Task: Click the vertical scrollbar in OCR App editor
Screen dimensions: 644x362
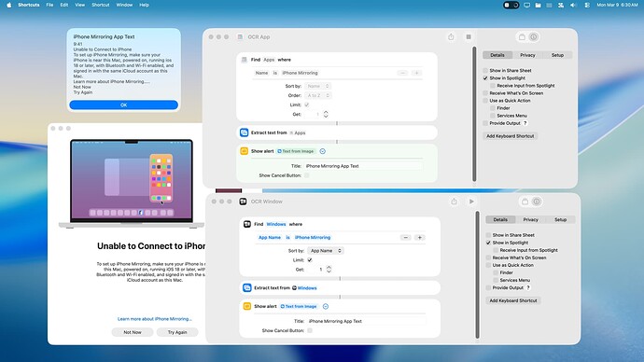Action: 474,114
